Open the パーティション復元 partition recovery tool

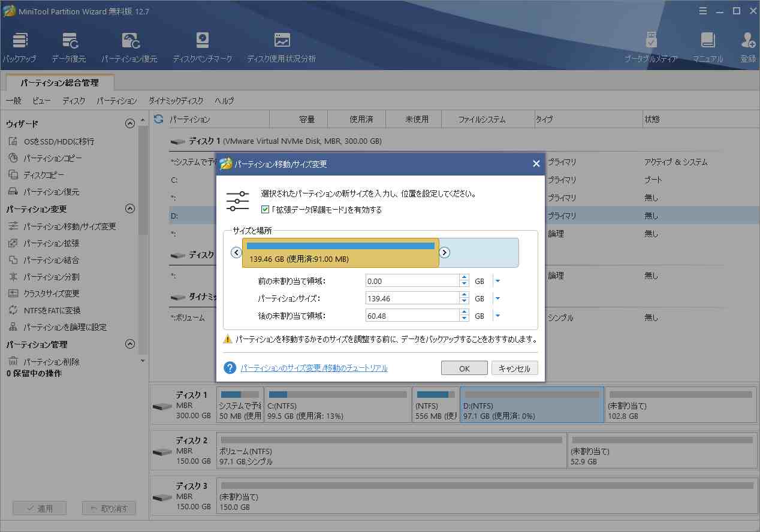coord(129,47)
